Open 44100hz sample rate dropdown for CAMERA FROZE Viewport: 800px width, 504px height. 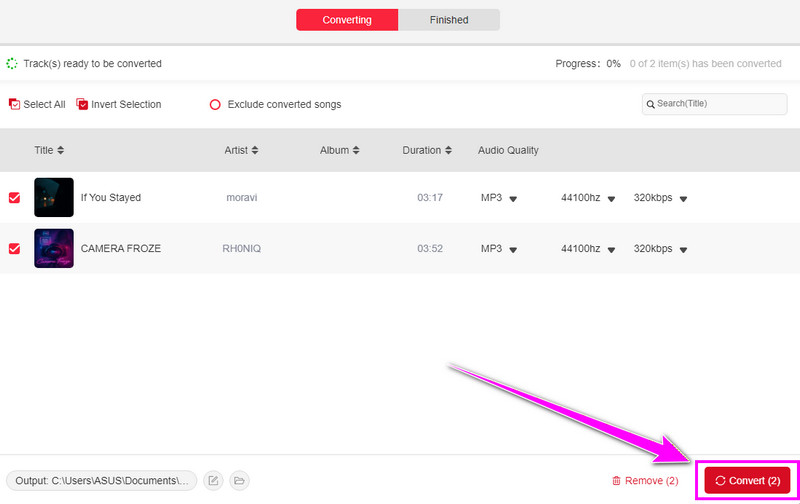611,249
